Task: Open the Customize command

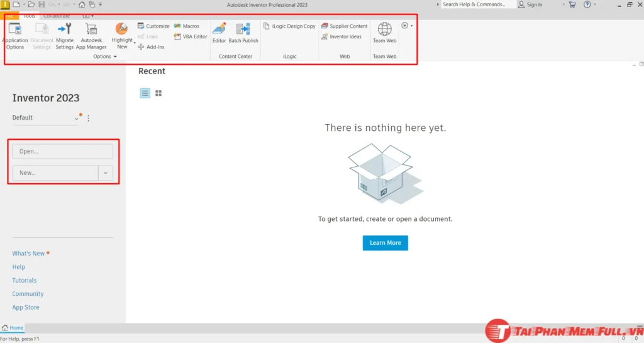Action: [x=153, y=26]
